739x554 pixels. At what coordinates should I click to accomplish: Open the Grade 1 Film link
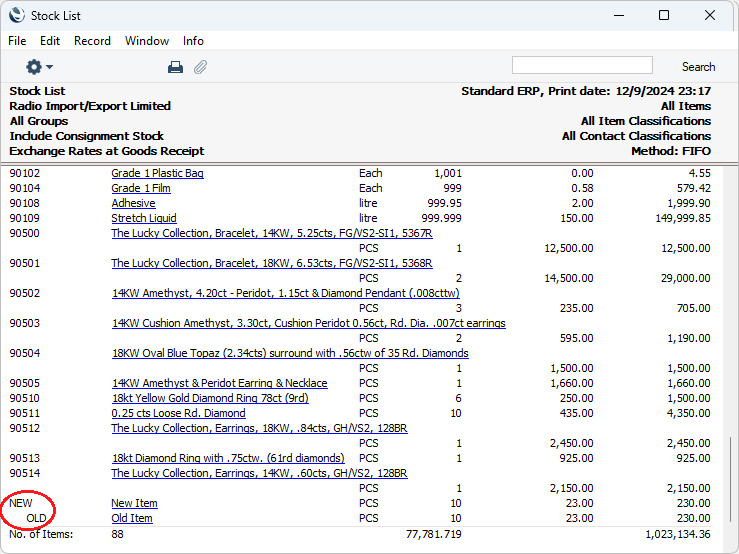(x=141, y=188)
